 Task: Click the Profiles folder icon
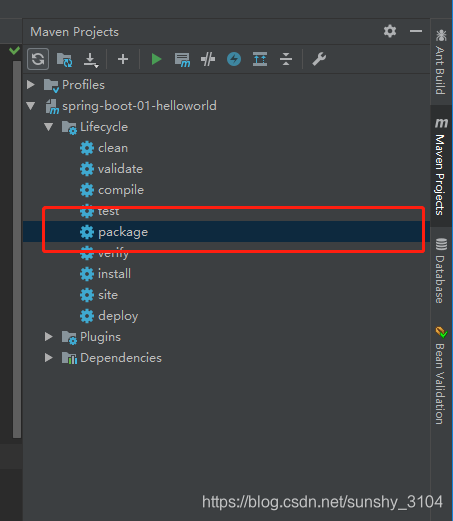pos(52,85)
